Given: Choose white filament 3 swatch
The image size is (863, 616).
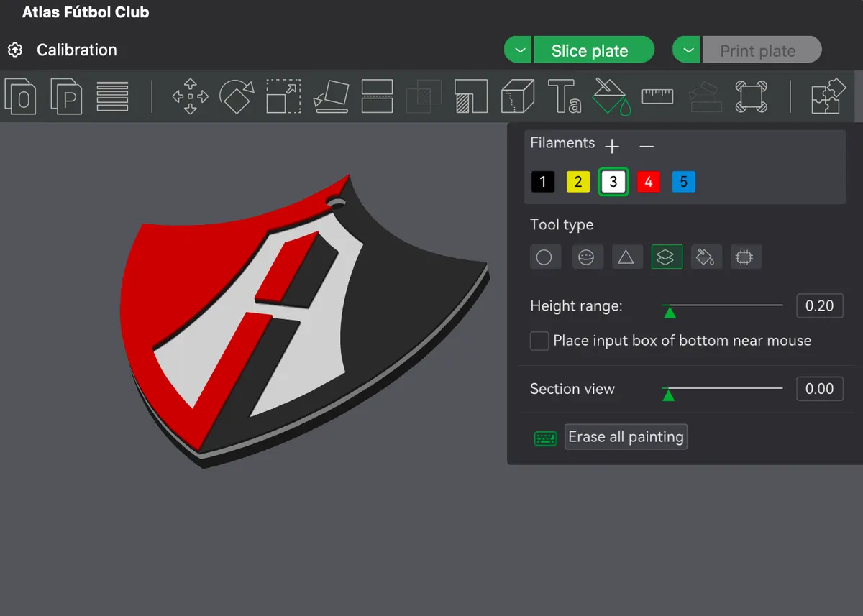Looking at the screenshot, I should (613, 182).
